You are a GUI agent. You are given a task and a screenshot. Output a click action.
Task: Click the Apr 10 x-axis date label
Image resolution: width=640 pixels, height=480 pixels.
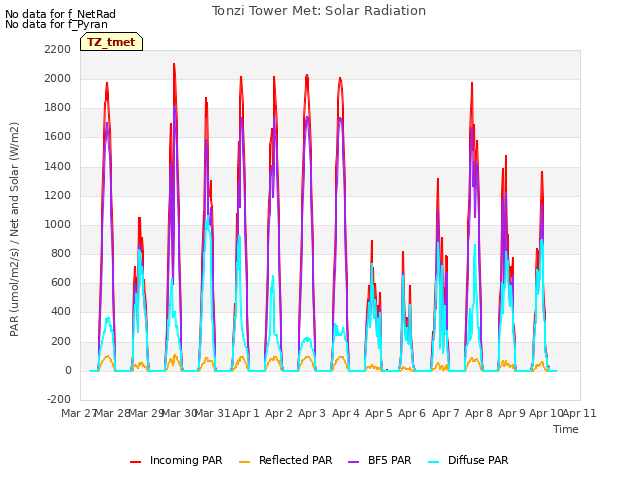click(546, 413)
